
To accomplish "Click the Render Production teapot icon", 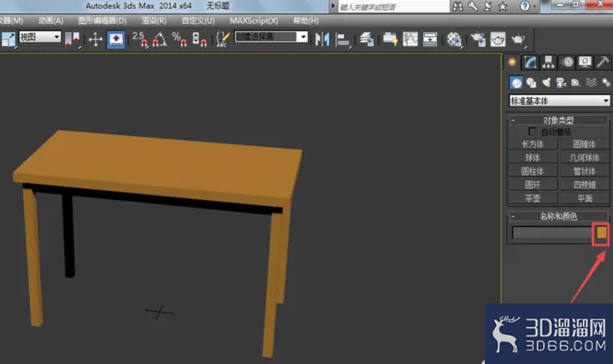I will click(x=518, y=39).
